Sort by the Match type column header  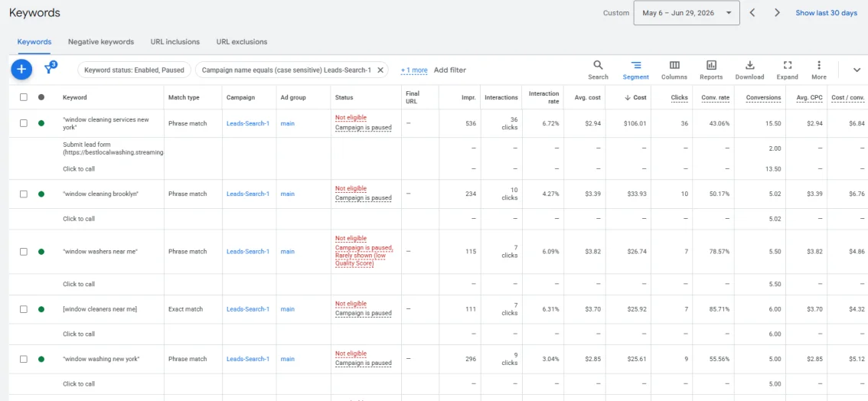[x=184, y=97]
